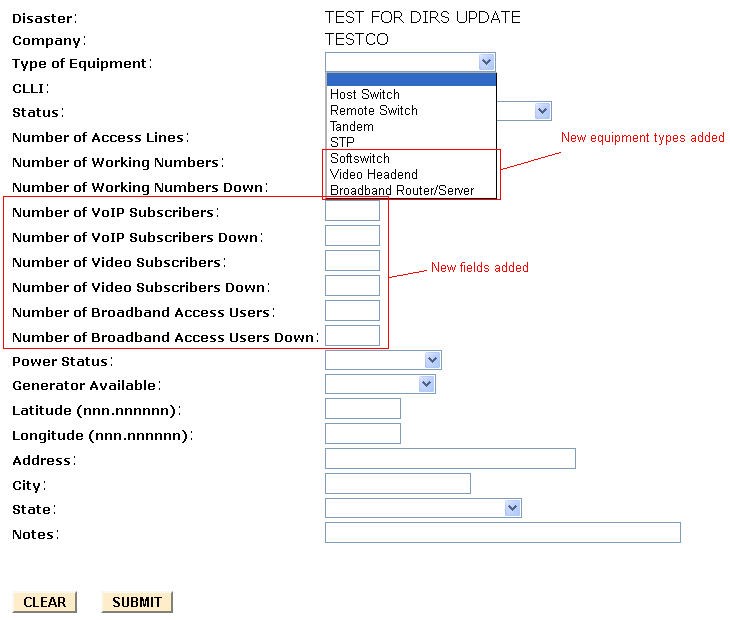The height and width of the screenshot is (620, 730).
Task: Submit the form with SUBMIT button
Action: click(x=137, y=602)
